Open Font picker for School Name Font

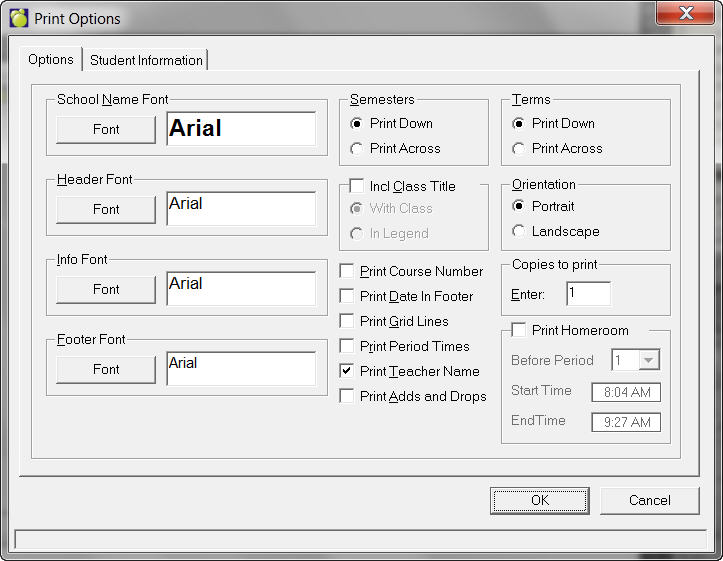pyautogui.click(x=106, y=129)
